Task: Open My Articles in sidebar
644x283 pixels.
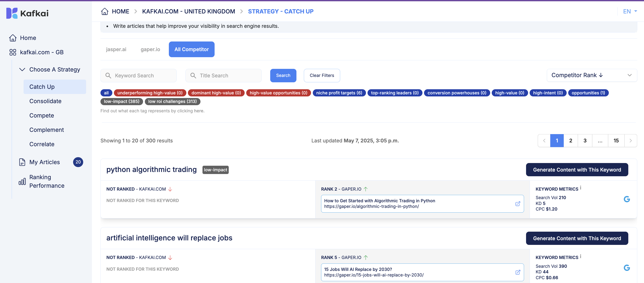Action: tap(44, 162)
